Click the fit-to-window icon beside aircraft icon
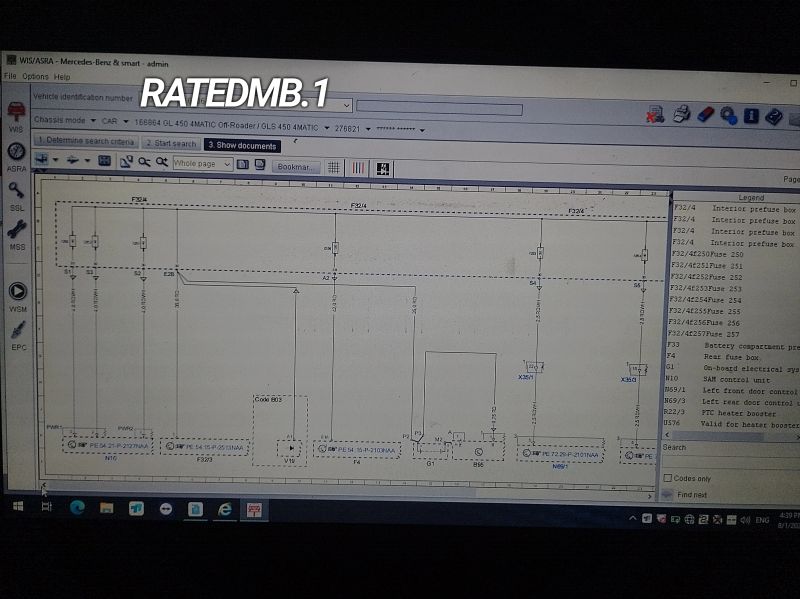 (105, 161)
